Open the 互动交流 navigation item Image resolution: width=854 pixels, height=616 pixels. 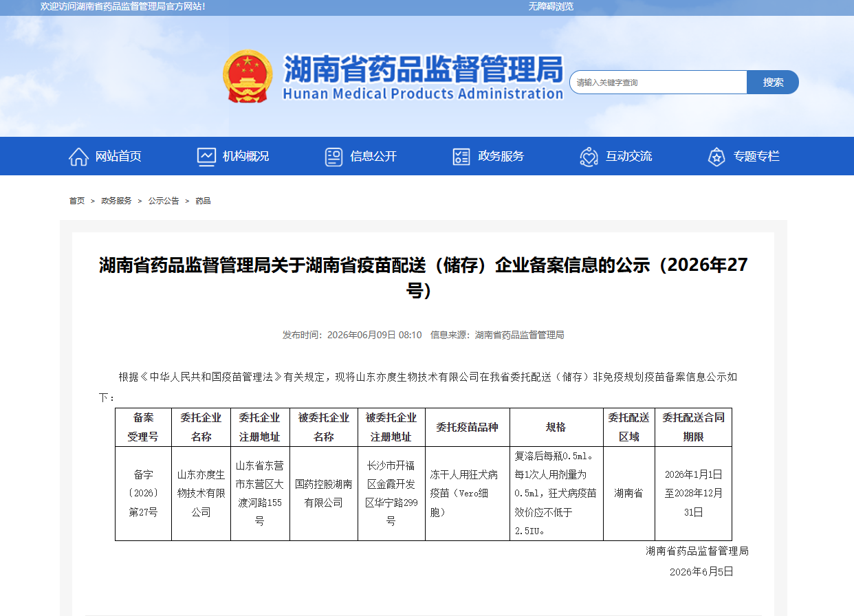(628, 156)
